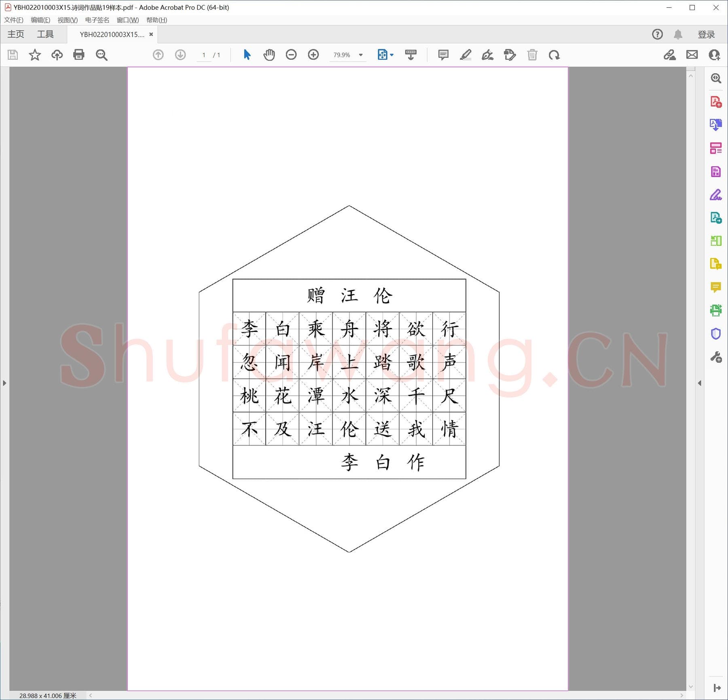Close the YBH022010003X15 document tab
This screenshot has width=728, height=700.
click(x=151, y=34)
